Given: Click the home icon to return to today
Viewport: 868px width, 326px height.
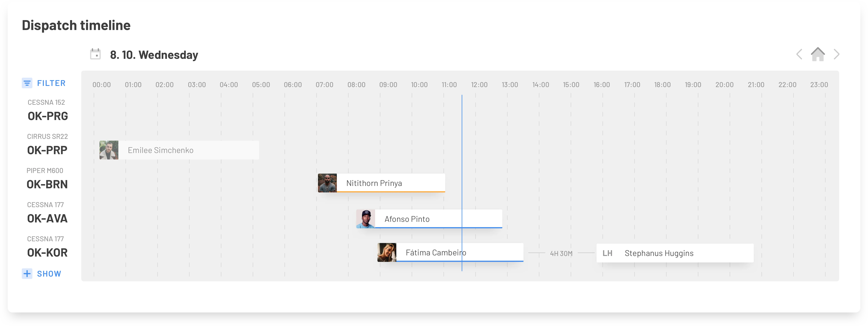Looking at the screenshot, I should pyautogui.click(x=818, y=54).
